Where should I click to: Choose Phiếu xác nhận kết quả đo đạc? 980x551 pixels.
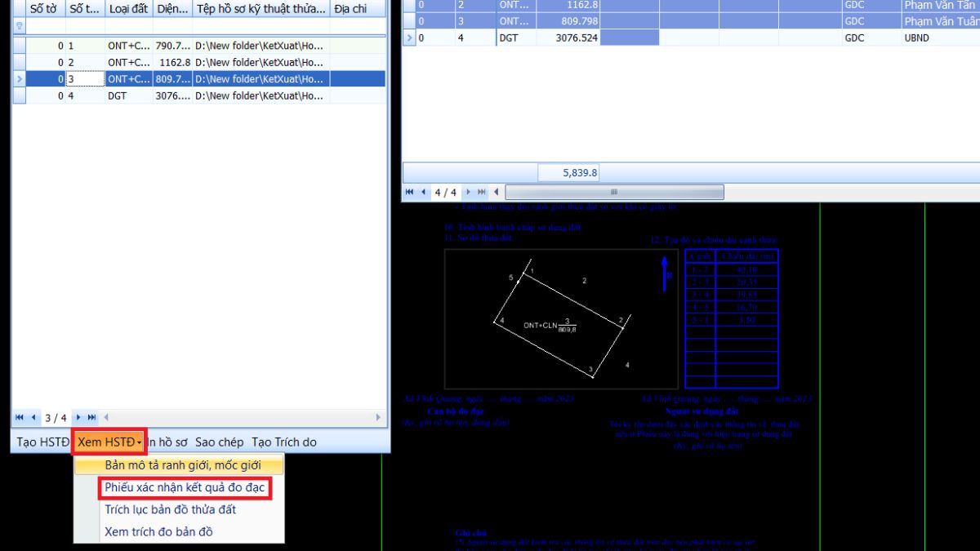pos(185,487)
